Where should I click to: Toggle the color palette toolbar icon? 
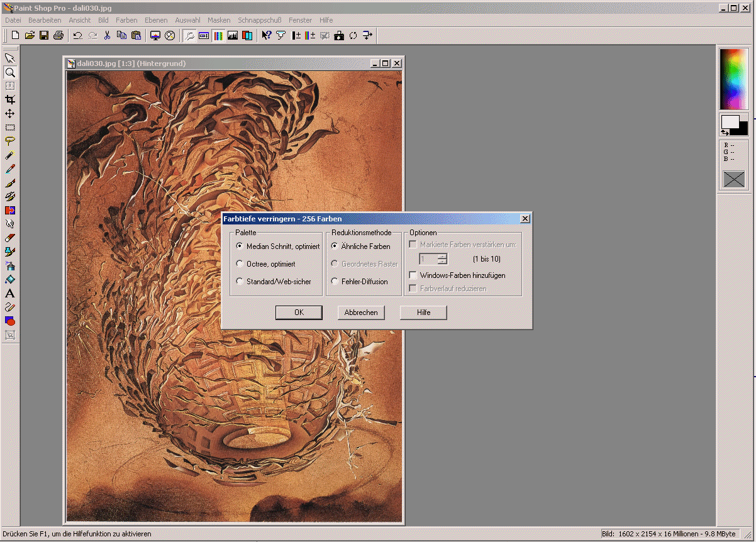(x=218, y=35)
